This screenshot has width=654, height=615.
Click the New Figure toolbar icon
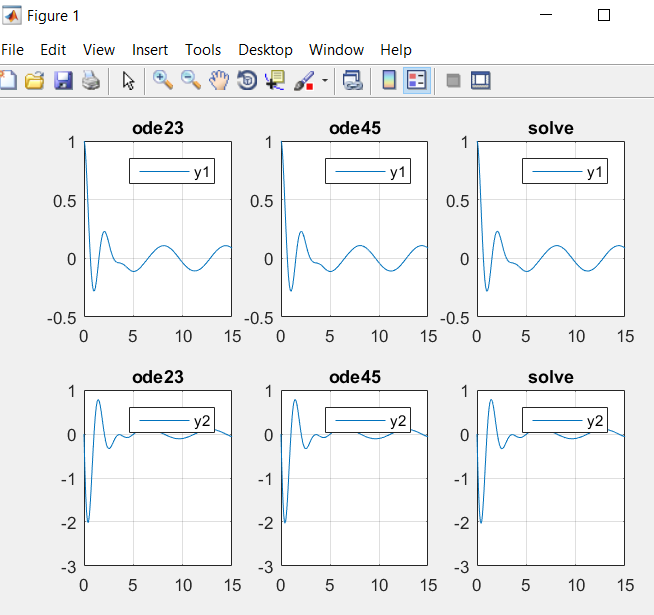click(8, 80)
